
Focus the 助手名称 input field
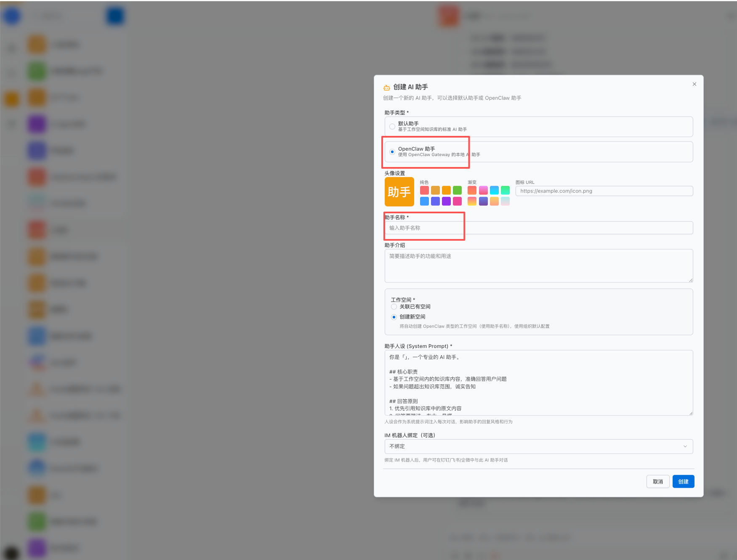click(x=538, y=228)
